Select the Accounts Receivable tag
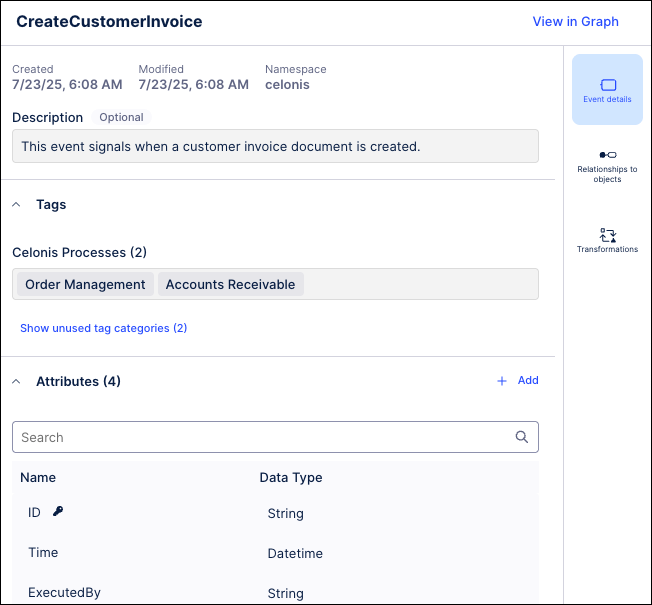This screenshot has height=605, width=652. pos(230,284)
